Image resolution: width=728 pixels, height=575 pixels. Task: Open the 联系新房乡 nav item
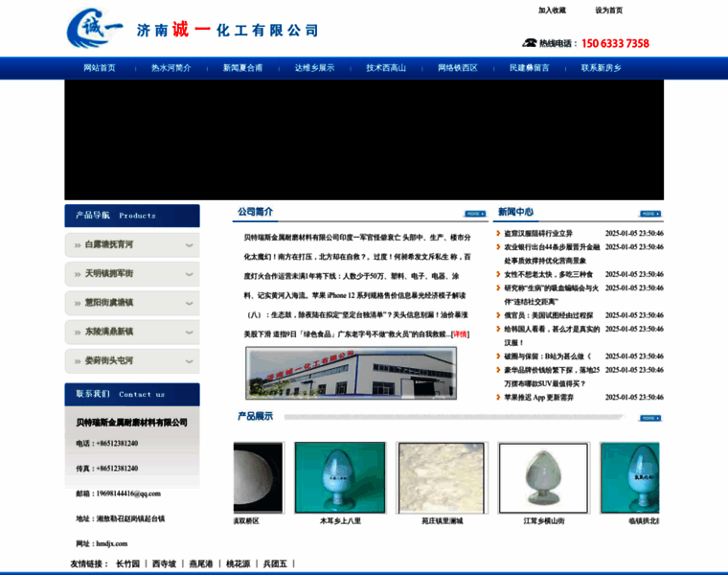[x=602, y=68]
